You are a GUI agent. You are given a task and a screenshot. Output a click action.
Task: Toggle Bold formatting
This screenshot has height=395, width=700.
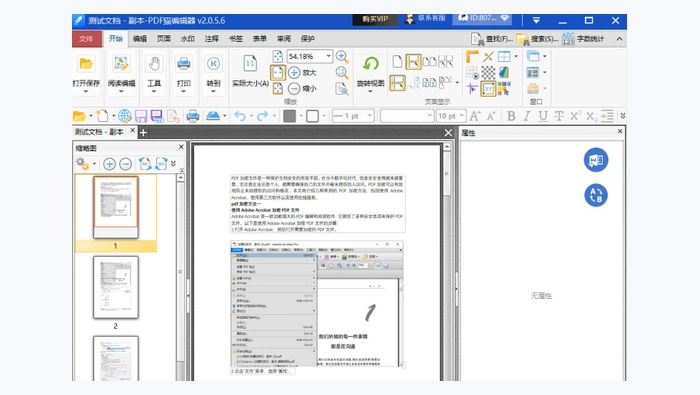click(511, 116)
